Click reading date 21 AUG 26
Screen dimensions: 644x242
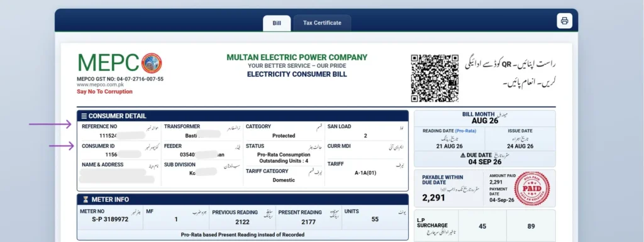coord(449,146)
